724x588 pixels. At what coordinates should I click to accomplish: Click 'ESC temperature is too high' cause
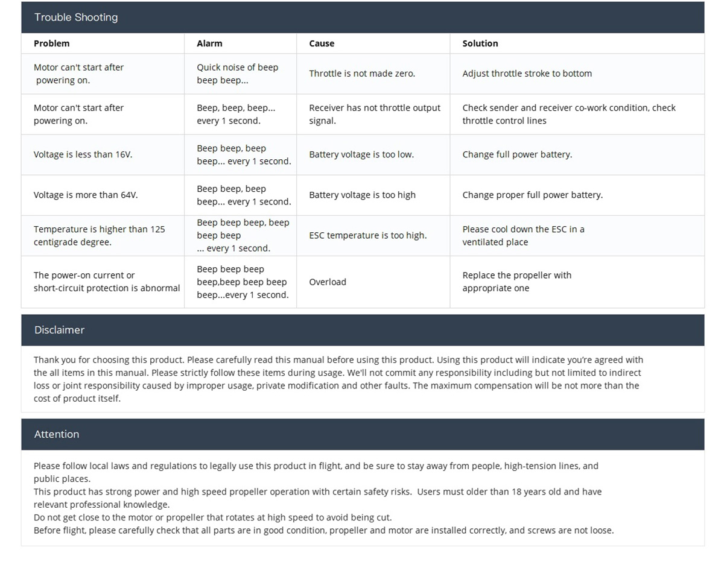tap(367, 235)
